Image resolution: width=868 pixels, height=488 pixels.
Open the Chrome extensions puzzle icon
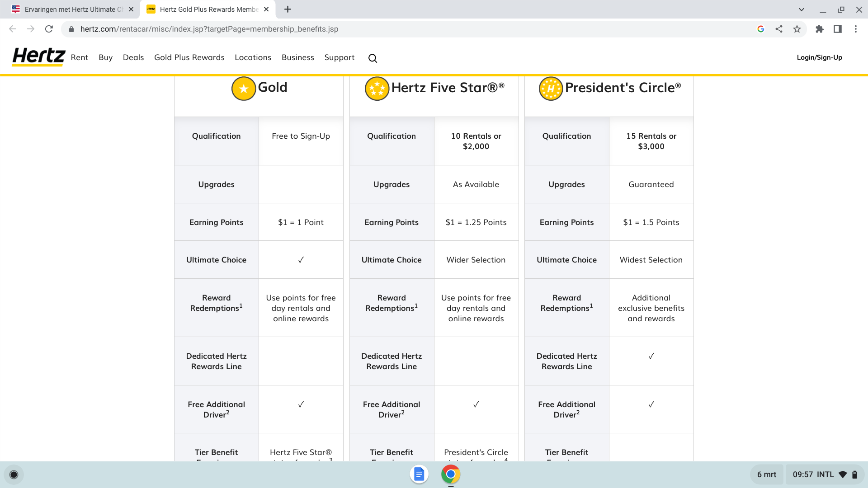click(820, 29)
